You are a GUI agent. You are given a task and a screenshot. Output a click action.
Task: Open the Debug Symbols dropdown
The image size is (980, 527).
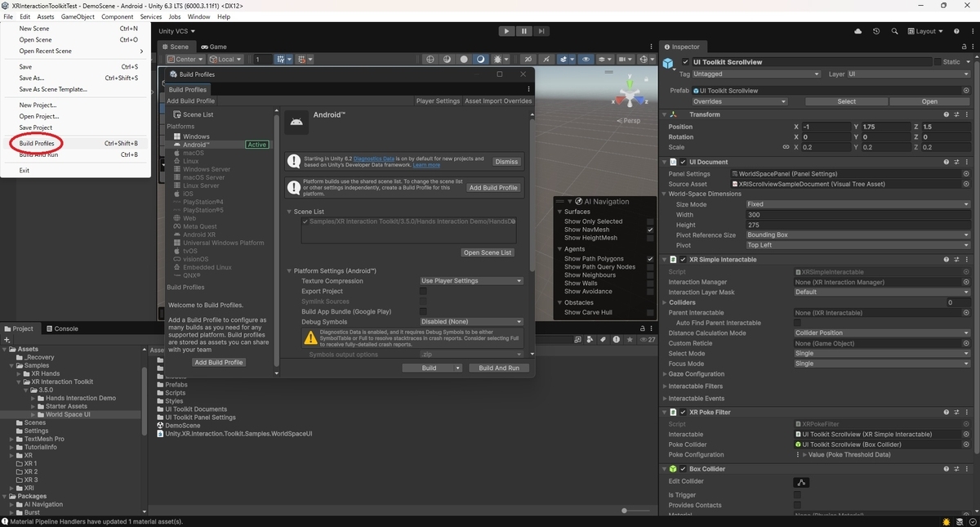(471, 322)
